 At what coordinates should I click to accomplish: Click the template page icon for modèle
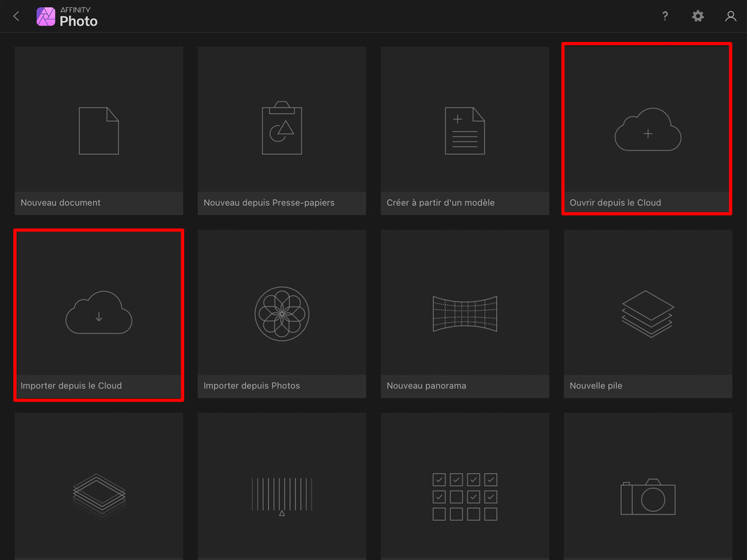pos(465,131)
